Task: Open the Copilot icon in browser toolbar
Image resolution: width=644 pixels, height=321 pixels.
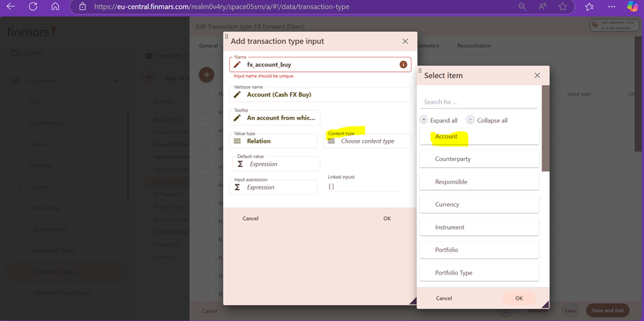Action: (633, 7)
